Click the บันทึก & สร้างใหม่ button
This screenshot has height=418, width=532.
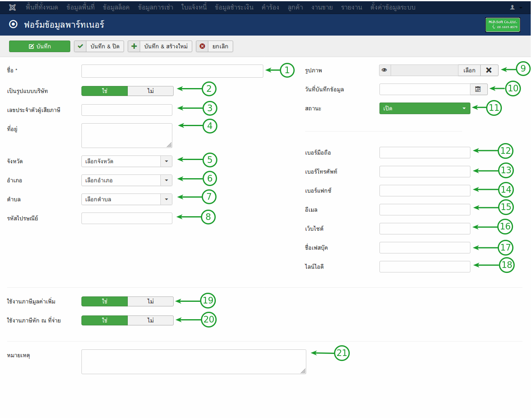tap(160, 46)
